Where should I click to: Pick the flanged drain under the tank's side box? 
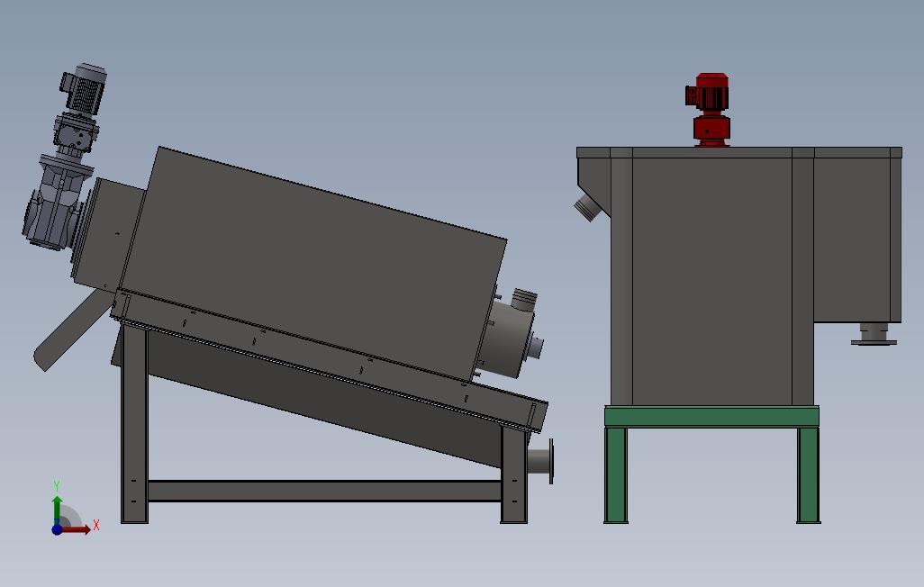[x=874, y=334]
